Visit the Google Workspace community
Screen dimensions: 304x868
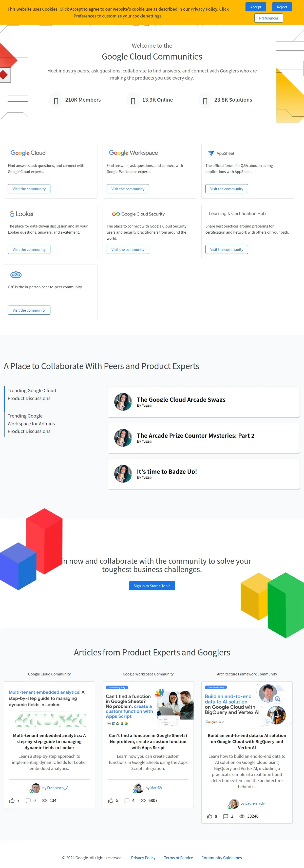tap(128, 189)
